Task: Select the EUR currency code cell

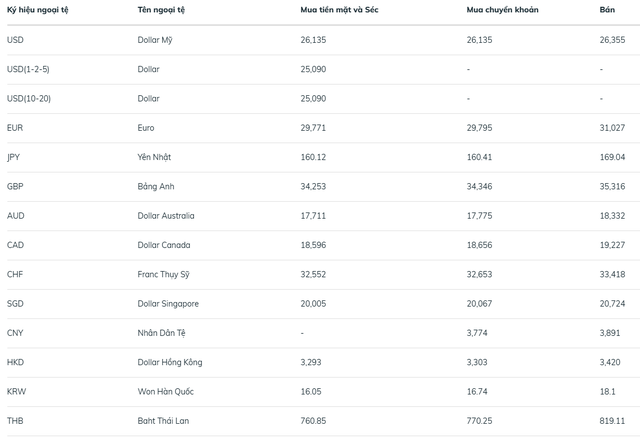Action: coord(15,128)
